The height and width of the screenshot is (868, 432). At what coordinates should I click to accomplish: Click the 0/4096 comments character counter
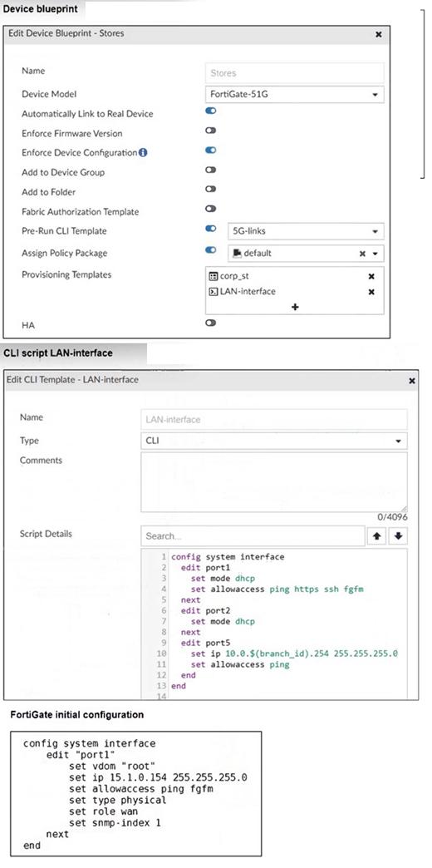click(392, 517)
